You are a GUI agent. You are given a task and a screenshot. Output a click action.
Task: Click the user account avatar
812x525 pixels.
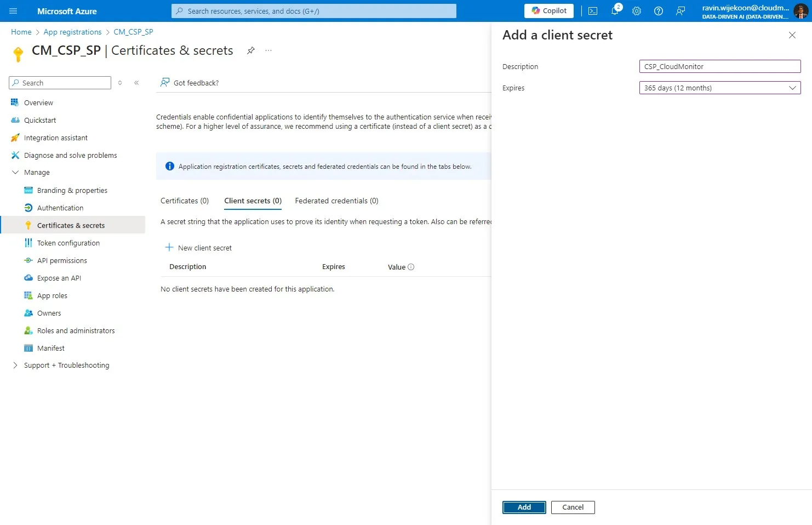point(800,11)
